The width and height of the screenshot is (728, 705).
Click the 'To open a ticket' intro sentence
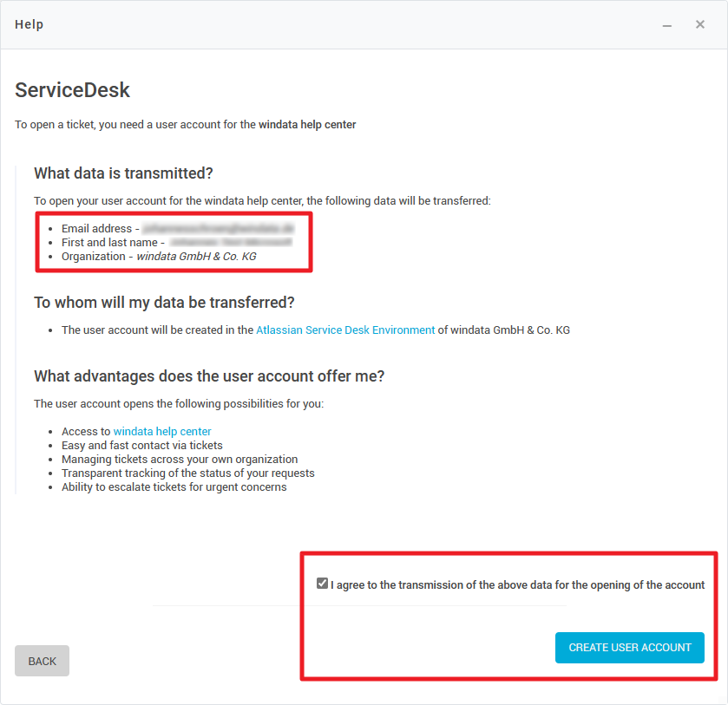point(186,125)
